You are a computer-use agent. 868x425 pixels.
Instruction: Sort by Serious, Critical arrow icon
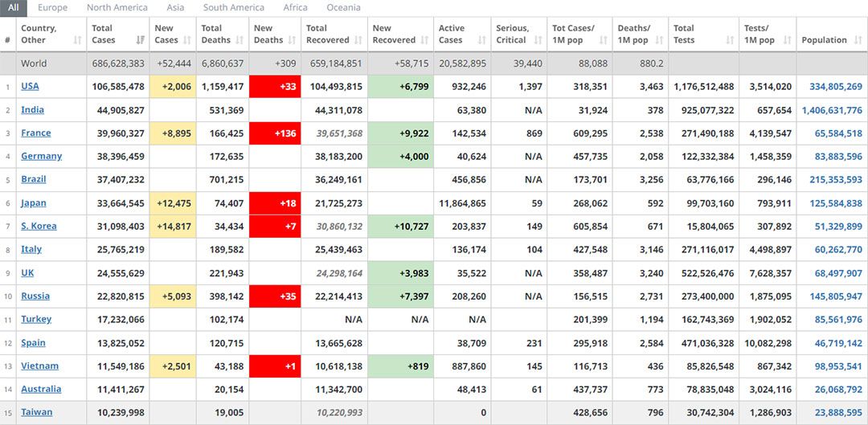tap(538, 40)
